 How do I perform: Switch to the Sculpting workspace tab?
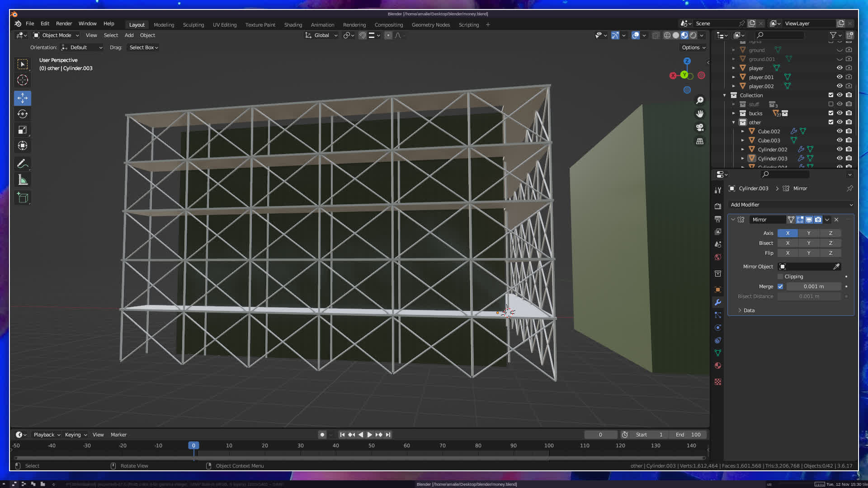coord(193,25)
